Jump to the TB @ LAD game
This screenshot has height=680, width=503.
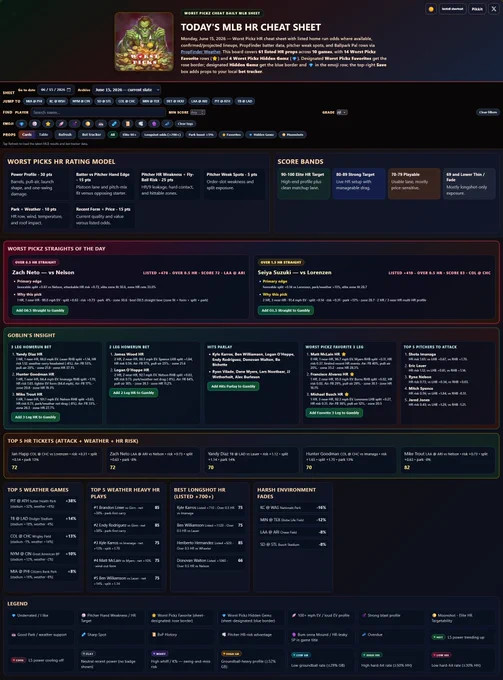point(245,101)
